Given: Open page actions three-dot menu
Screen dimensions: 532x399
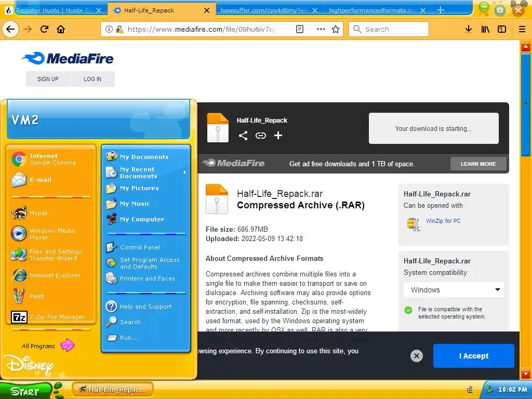Looking at the screenshot, I should 321,29.
